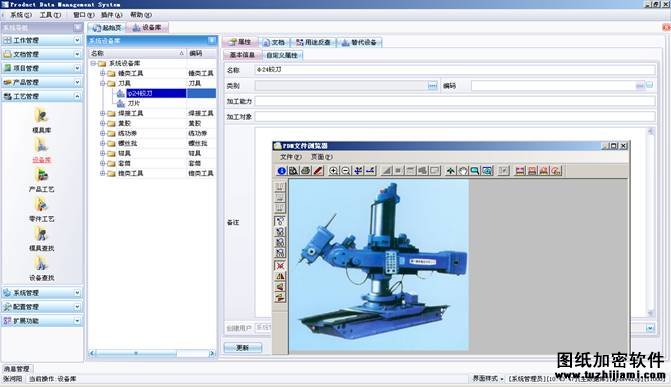This screenshot has height=387, width=671.
Task: Open the 界面样式 dropdown in the status bar
Action: [x=488, y=378]
